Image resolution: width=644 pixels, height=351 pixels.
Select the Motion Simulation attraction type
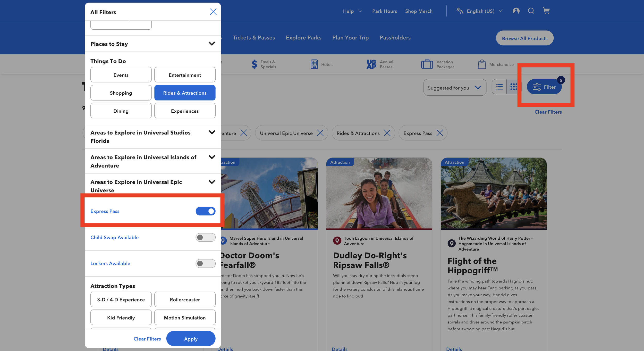click(185, 317)
